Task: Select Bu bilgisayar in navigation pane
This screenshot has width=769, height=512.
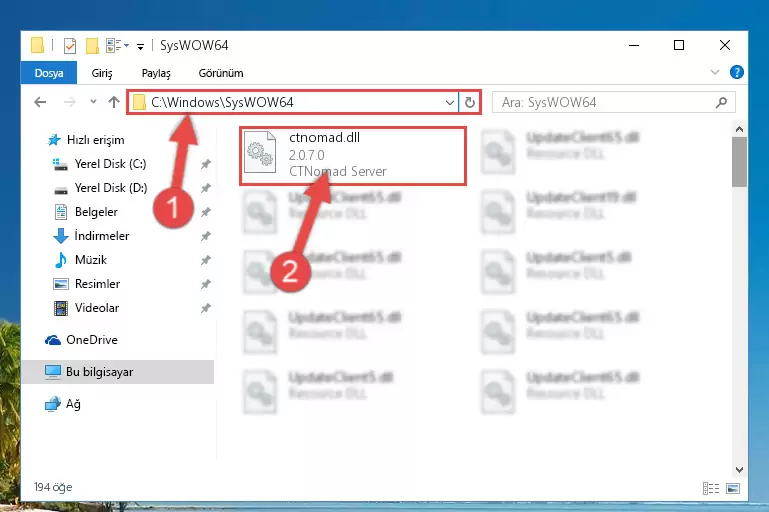Action: tap(118, 372)
